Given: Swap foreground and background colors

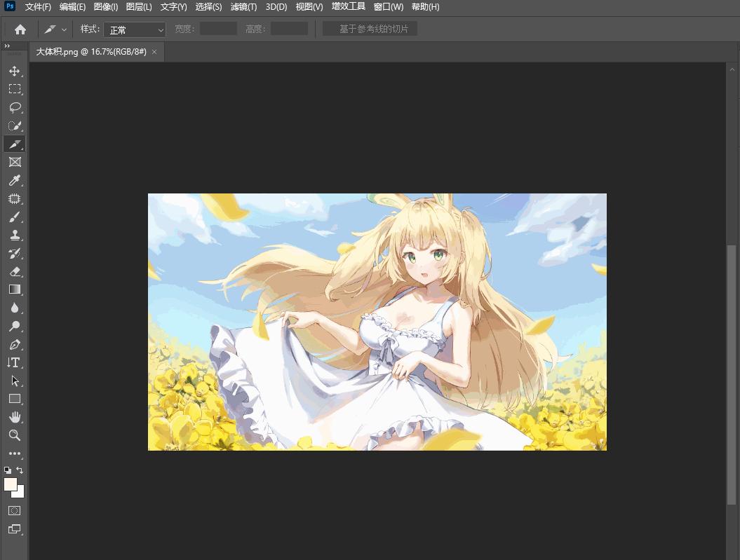Looking at the screenshot, I should (x=20, y=470).
